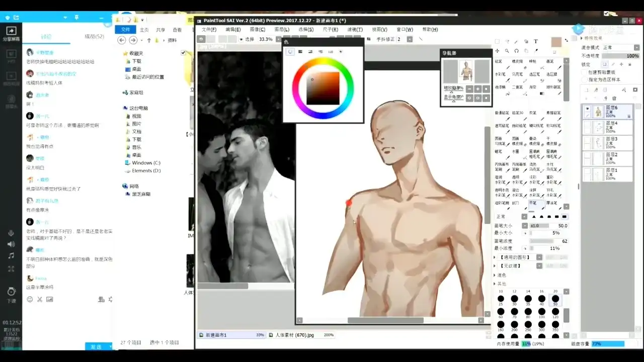Select the Text tool in toolbox

536,42
